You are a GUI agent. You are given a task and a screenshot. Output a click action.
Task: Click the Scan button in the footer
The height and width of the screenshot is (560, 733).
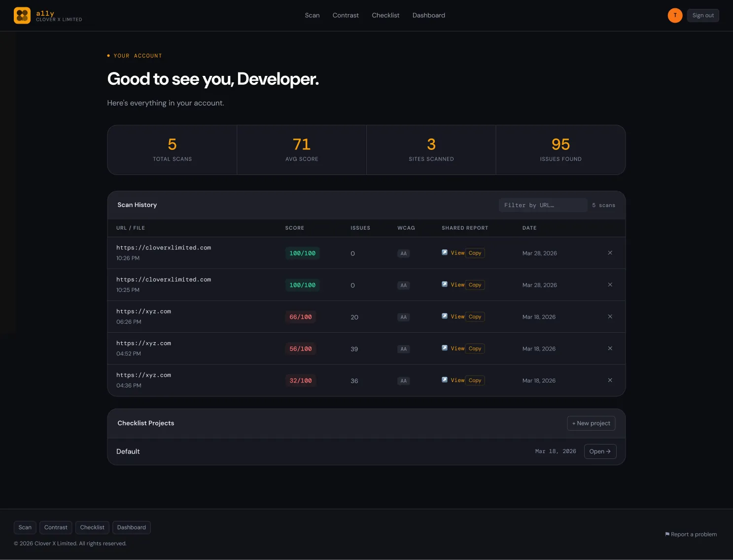tap(25, 527)
